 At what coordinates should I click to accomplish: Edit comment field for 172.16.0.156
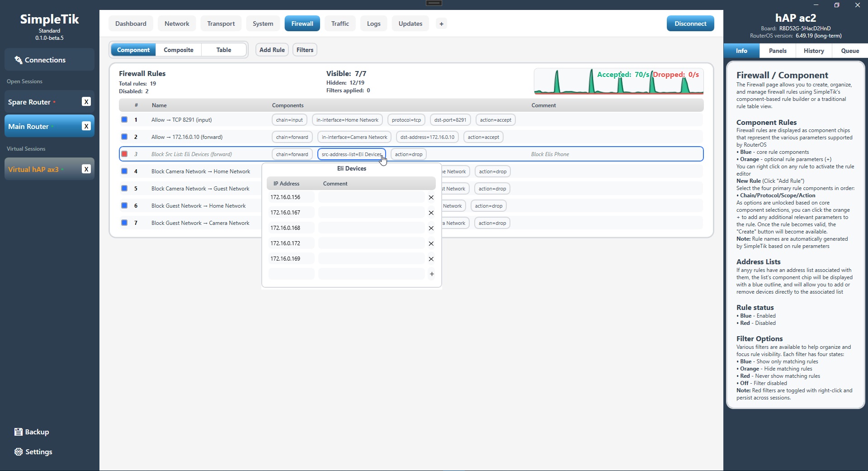(372, 197)
